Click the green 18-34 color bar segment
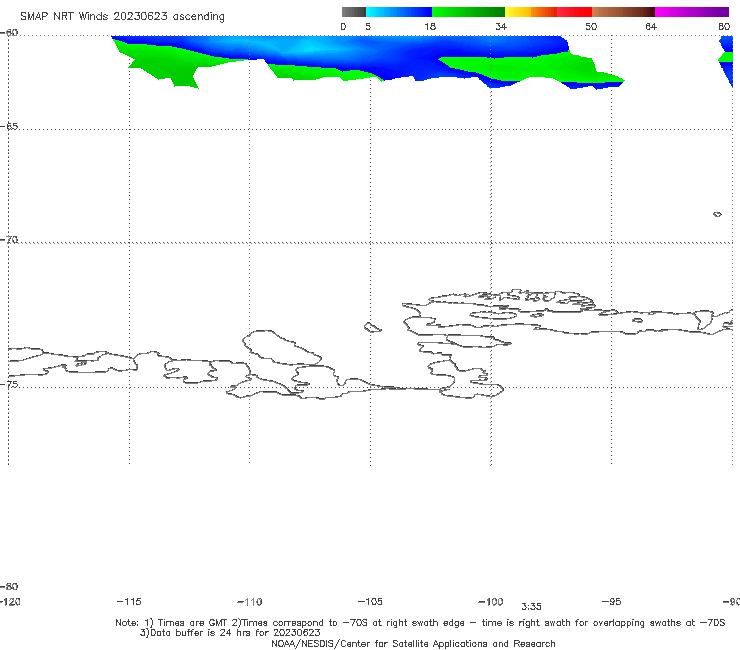 (x=468, y=12)
